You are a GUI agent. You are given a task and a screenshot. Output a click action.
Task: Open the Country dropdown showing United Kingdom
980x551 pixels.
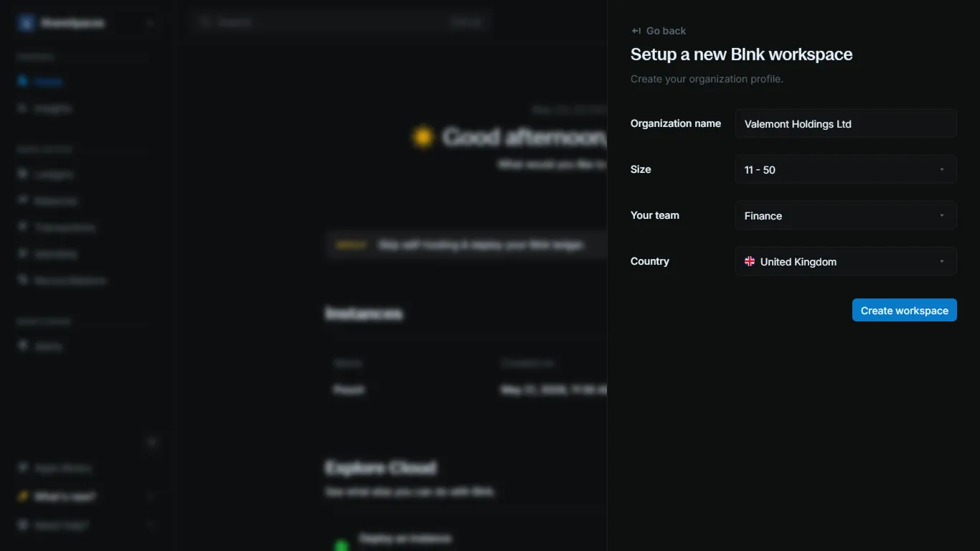(846, 261)
